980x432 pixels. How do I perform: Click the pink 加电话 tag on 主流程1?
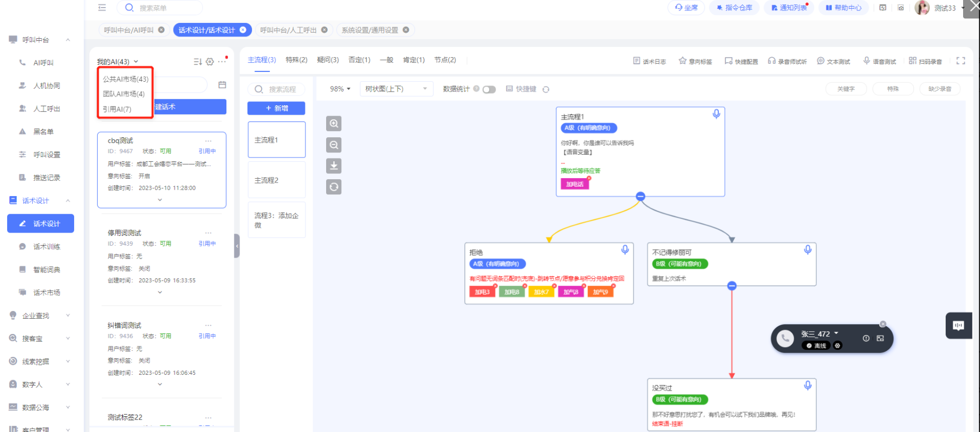[x=574, y=184]
